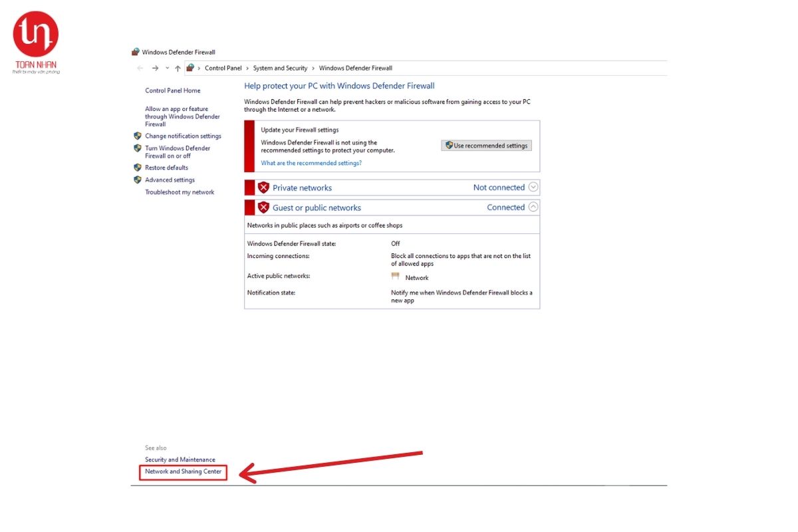The height and width of the screenshot is (532, 798).
Task: Click the shield icon beside Change notification settings
Action: tap(138, 136)
